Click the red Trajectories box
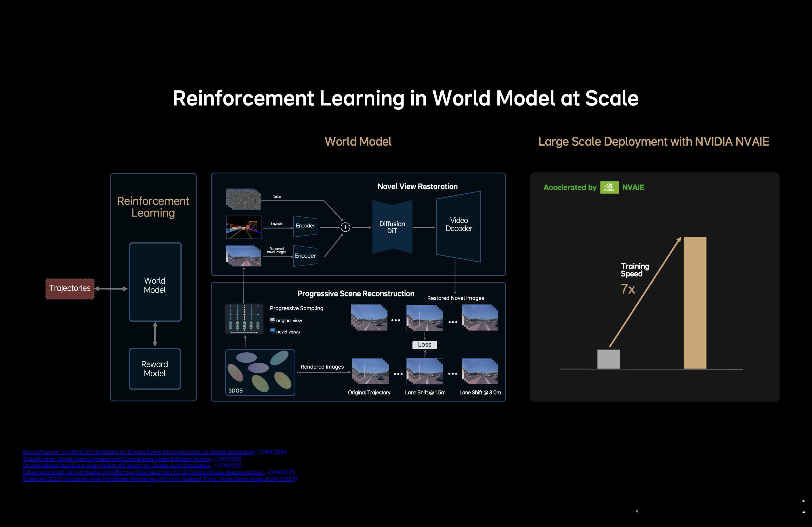812x527 pixels. [70, 288]
